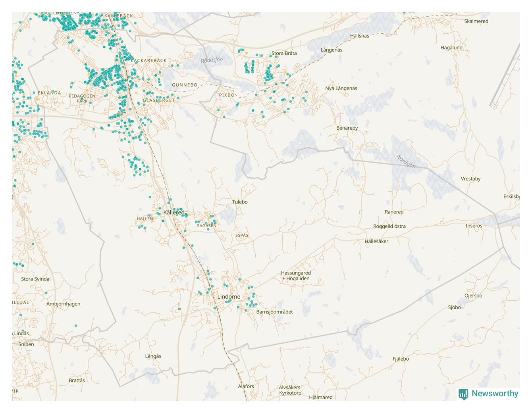Screen dimensions: 532x413
Task: Click the Newsworthy chart logo icon
Action: [463, 394]
